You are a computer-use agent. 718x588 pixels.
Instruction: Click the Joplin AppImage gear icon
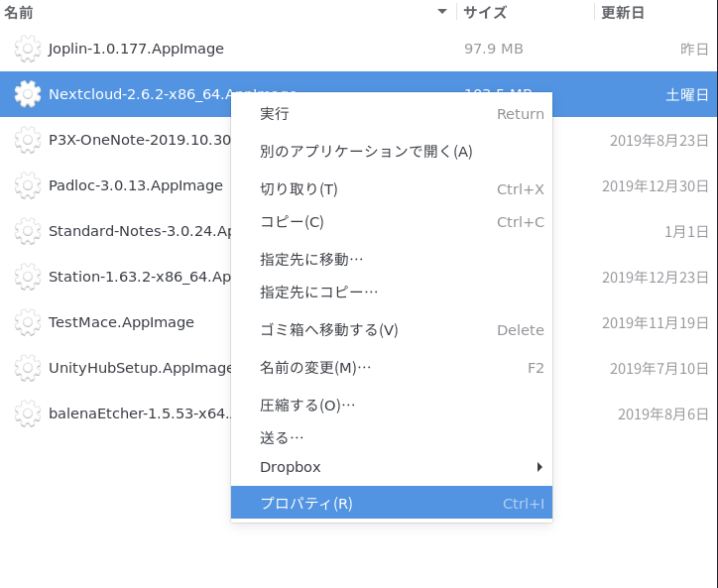28,49
